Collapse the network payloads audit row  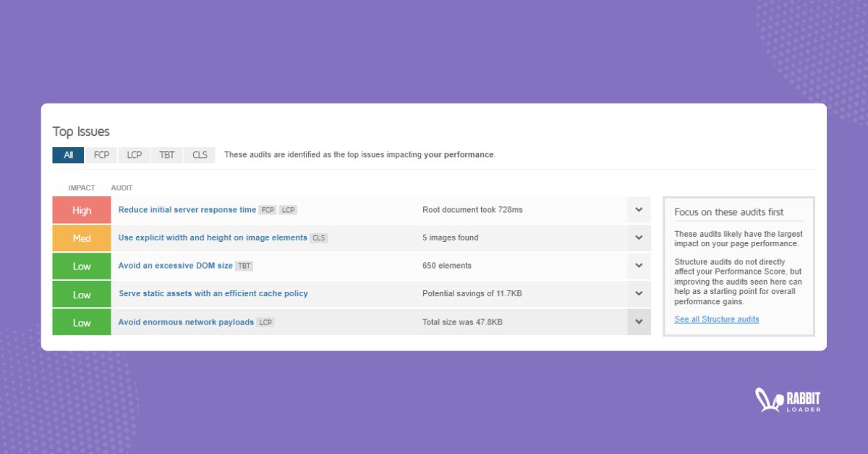point(639,321)
